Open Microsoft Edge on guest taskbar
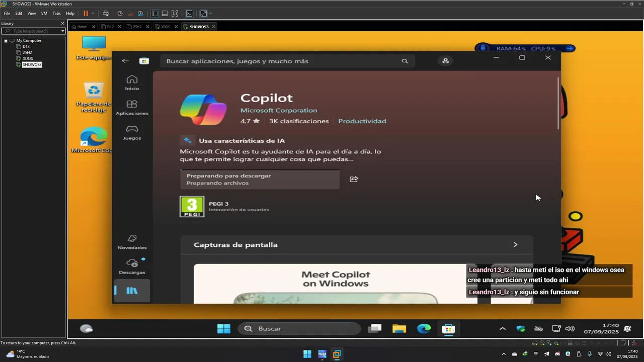This screenshot has width=644, height=362. (424, 329)
